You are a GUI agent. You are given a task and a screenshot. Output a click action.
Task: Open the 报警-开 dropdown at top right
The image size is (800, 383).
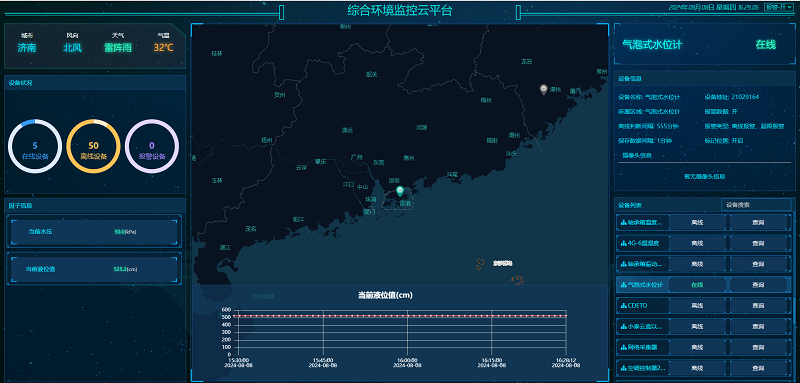tap(779, 8)
